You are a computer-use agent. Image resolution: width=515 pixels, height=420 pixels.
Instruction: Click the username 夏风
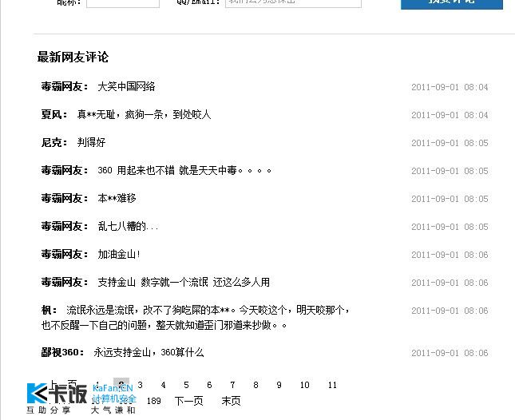pos(51,115)
